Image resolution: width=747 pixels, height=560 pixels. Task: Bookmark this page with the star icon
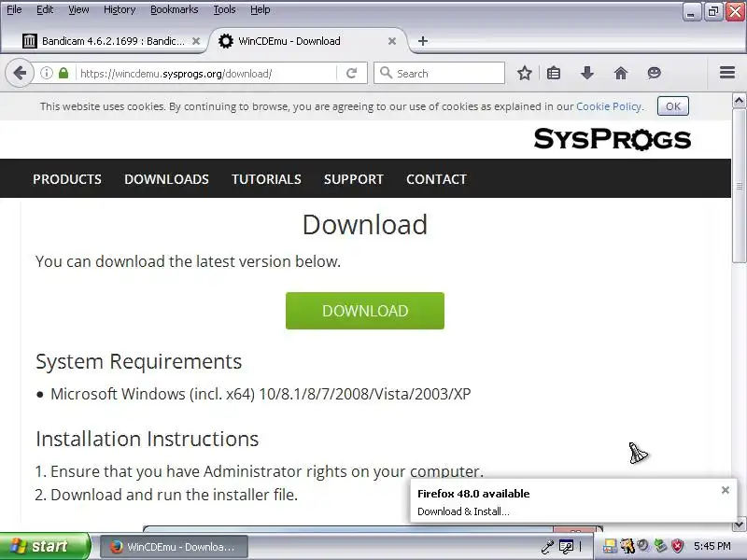pyautogui.click(x=525, y=74)
